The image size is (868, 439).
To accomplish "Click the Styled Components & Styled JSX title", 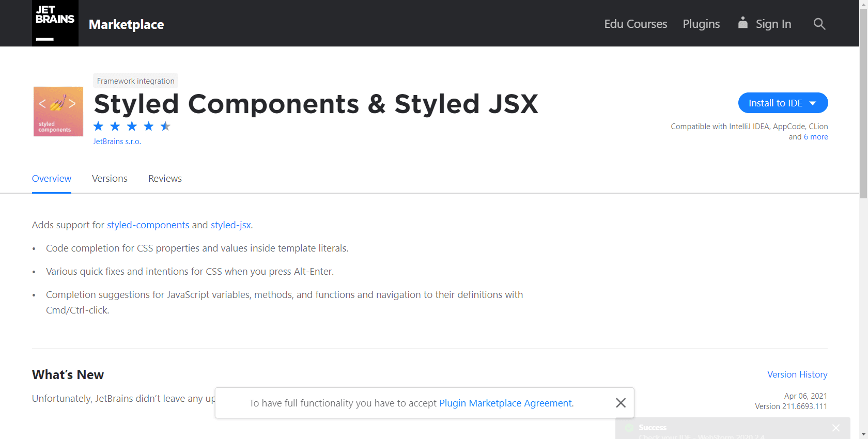I will point(316,104).
